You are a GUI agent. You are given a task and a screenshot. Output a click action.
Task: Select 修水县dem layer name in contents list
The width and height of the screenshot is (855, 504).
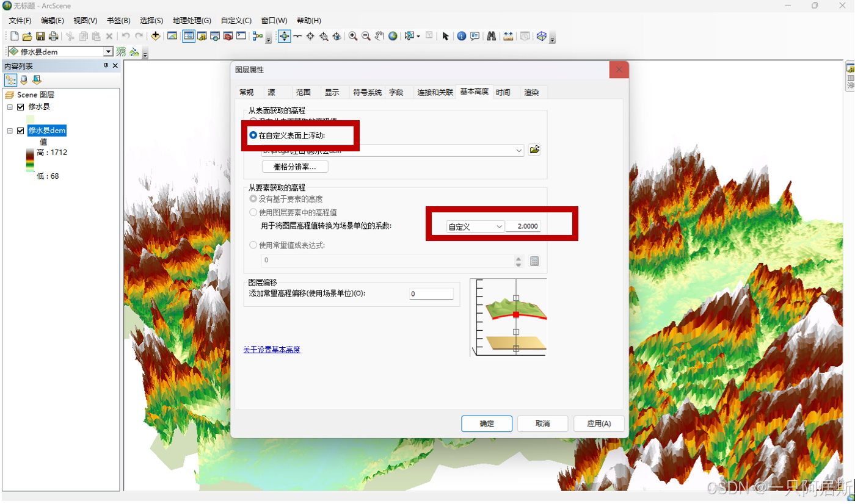click(47, 131)
